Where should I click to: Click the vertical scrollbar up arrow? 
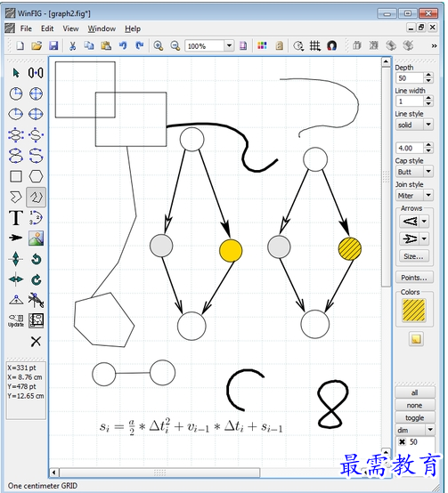[386, 61]
